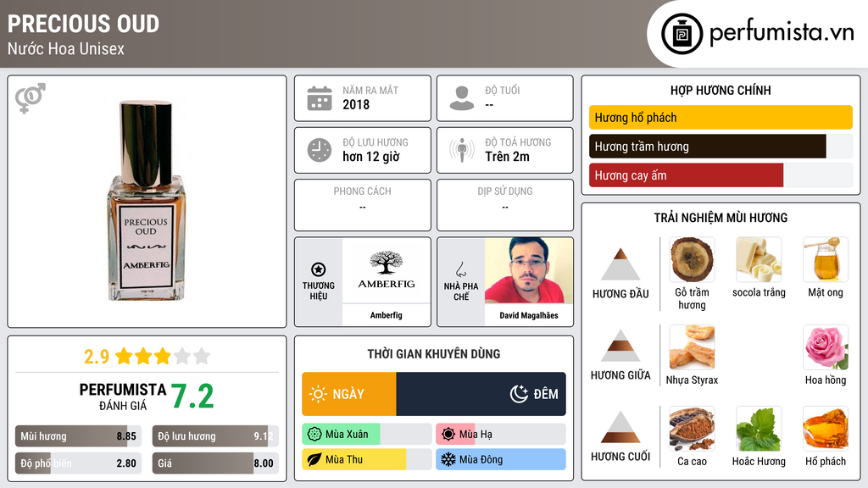This screenshot has height=488, width=868.
Task: Click the Hương cuối pyramid icon
Action: (x=620, y=427)
